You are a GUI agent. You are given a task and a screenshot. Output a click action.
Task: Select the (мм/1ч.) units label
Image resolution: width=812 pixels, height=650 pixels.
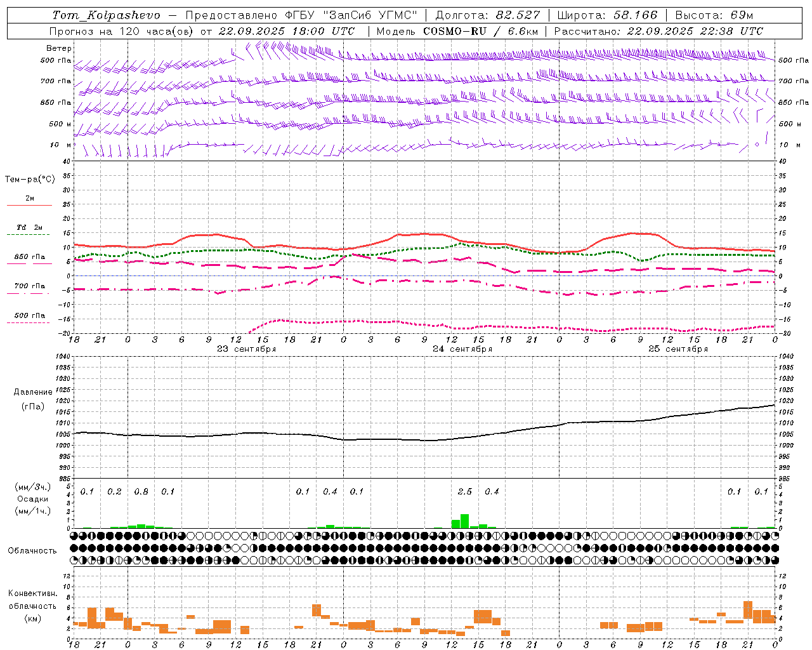pos(33,511)
